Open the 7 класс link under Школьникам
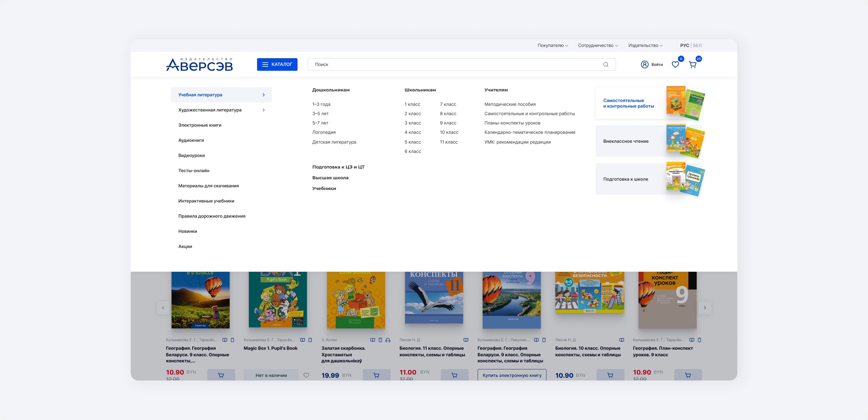This screenshot has height=420, width=868. [x=448, y=104]
